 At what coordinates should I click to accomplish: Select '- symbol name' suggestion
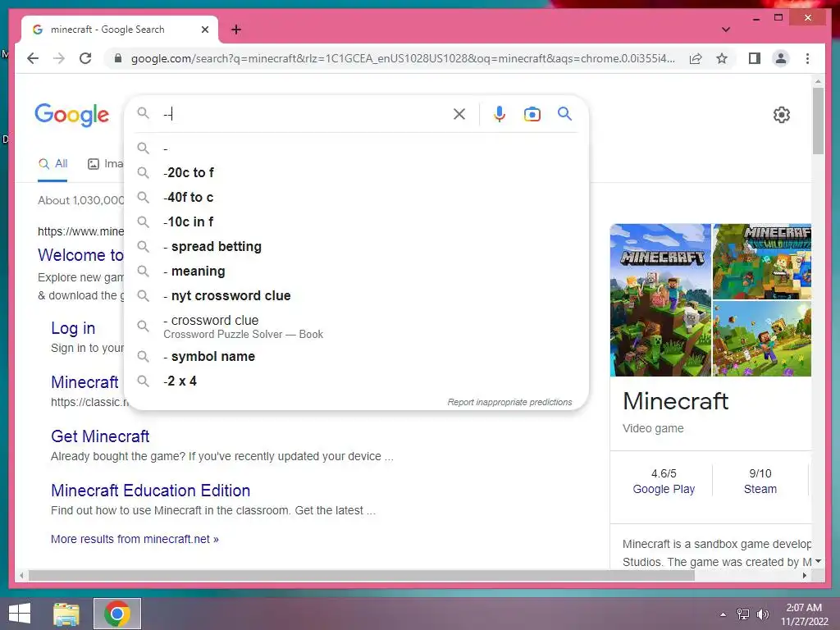tap(356, 356)
